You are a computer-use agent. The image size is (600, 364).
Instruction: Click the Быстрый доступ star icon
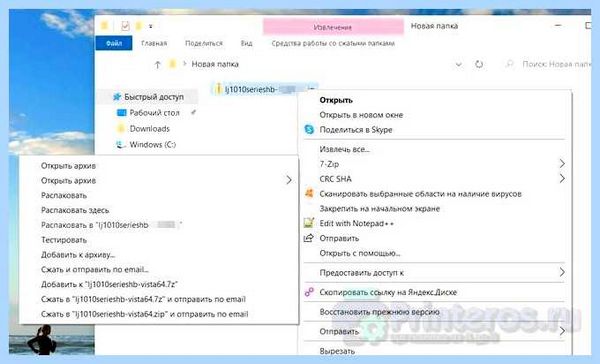coord(117,97)
